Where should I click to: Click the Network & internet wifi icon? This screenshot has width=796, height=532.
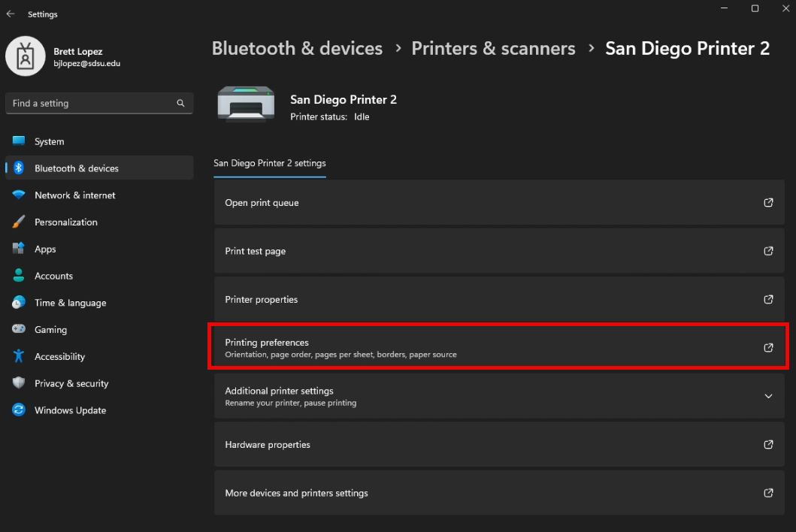click(19, 195)
